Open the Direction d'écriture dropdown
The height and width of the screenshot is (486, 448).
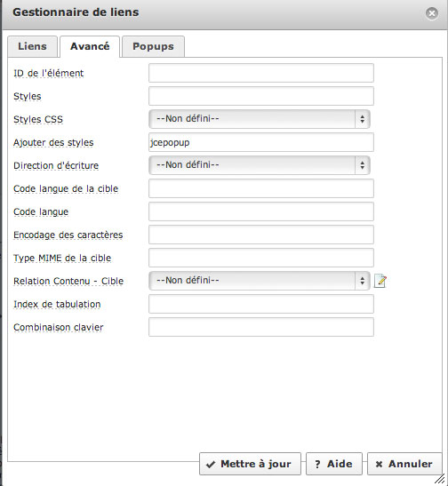click(x=260, y=165)
